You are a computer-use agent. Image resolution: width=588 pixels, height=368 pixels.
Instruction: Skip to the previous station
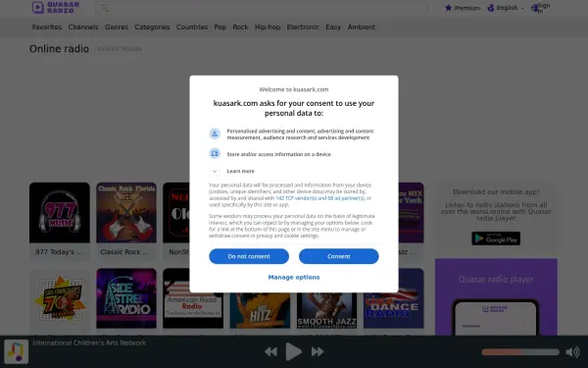270,352
